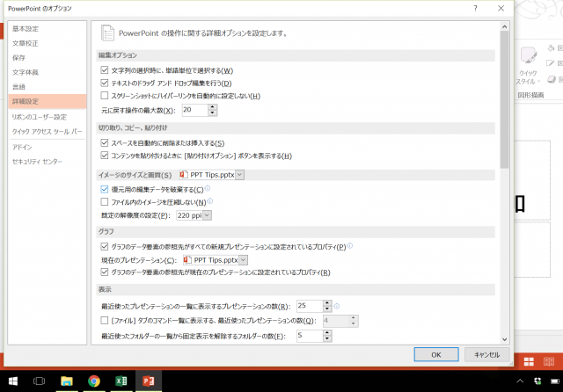Open the Windows Task View button
563x392 pixels.
click(x=39, y=381)
